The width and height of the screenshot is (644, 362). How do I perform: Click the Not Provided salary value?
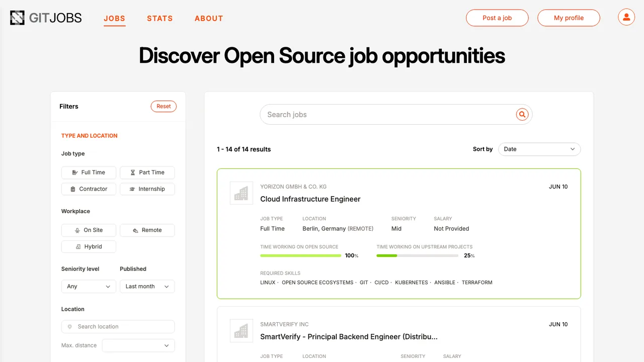tap(451, 229)
